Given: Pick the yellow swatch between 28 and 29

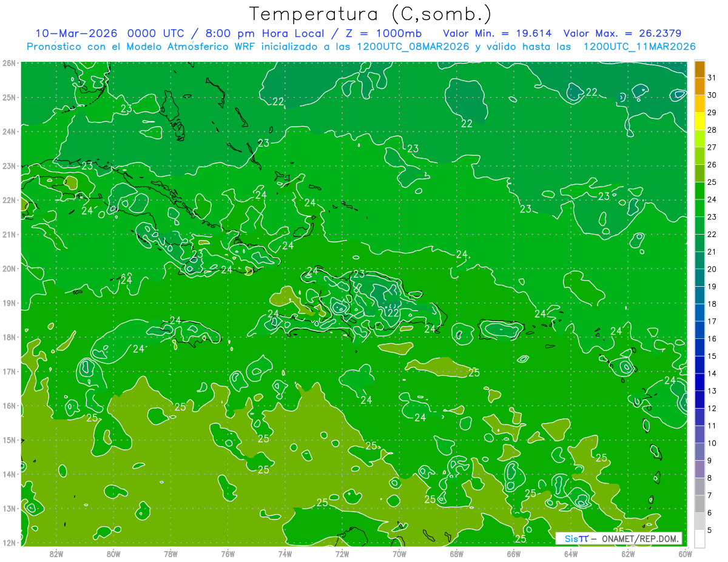Looking at the screenshot, I should pos(699,121).
